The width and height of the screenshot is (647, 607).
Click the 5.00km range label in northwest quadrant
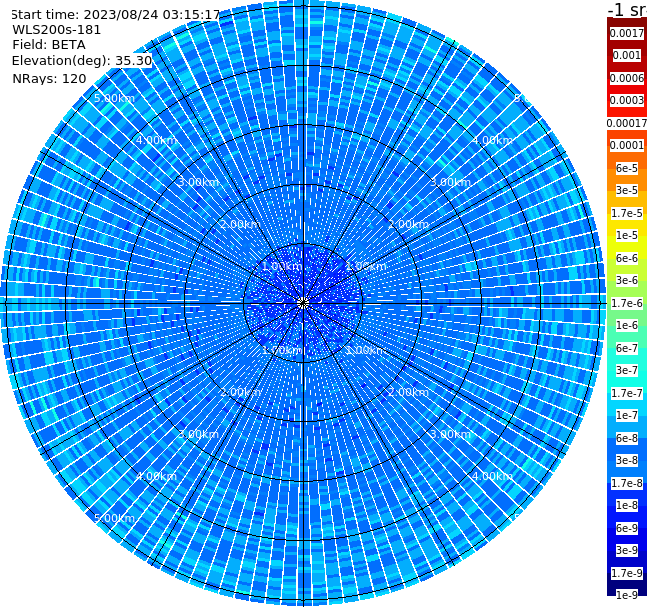tap(114, 98)
